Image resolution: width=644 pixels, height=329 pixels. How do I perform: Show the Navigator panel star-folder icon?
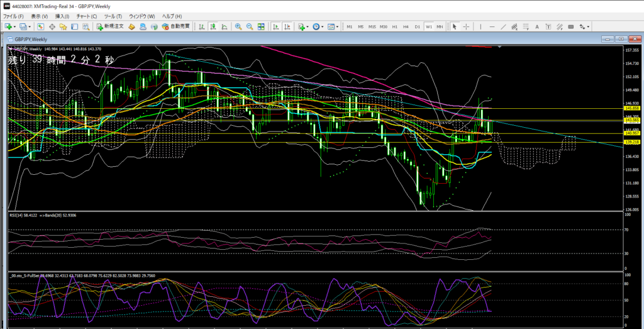(64, 26)
